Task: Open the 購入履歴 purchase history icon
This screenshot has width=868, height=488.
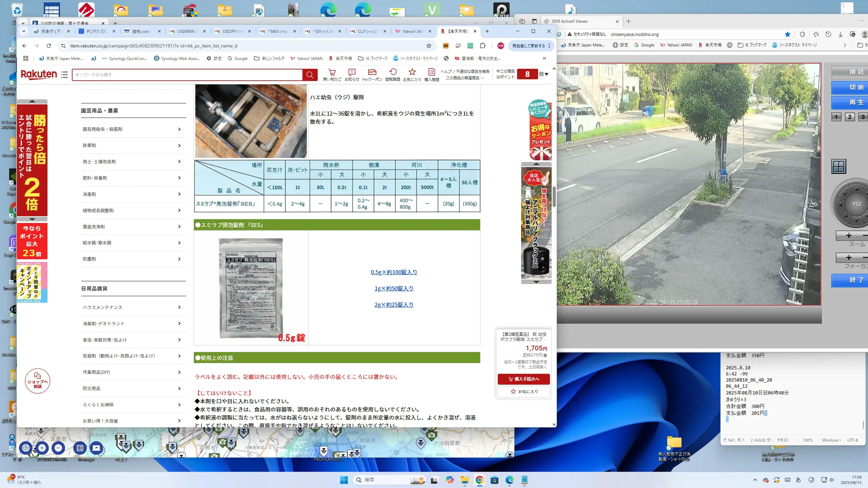Action: click(x=431, y=73)
